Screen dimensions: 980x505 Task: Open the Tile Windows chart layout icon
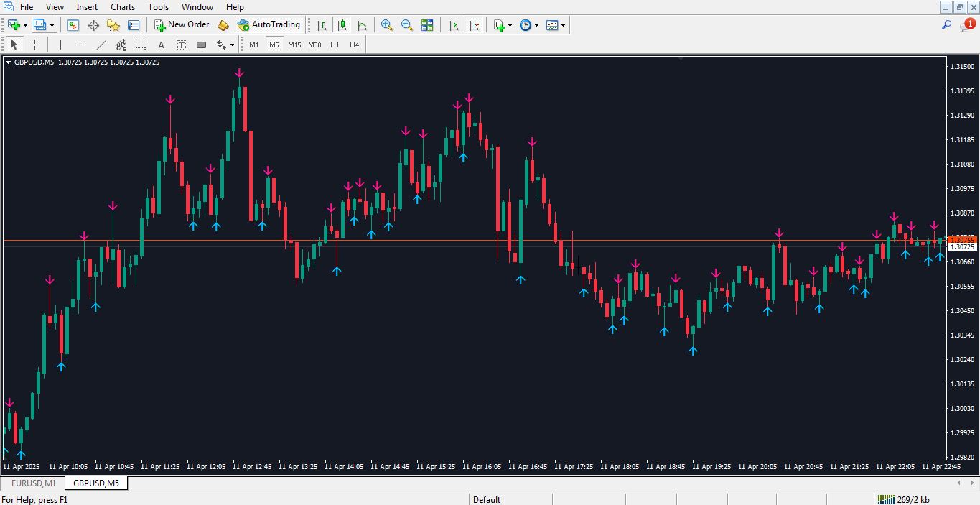pyautogui.click(x=427, y=25)
